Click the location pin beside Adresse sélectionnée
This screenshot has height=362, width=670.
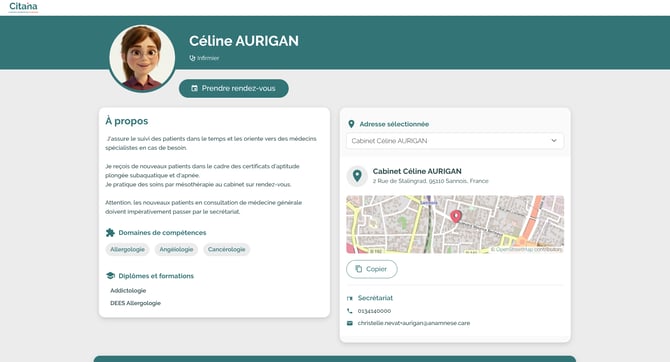coord(351,124)
